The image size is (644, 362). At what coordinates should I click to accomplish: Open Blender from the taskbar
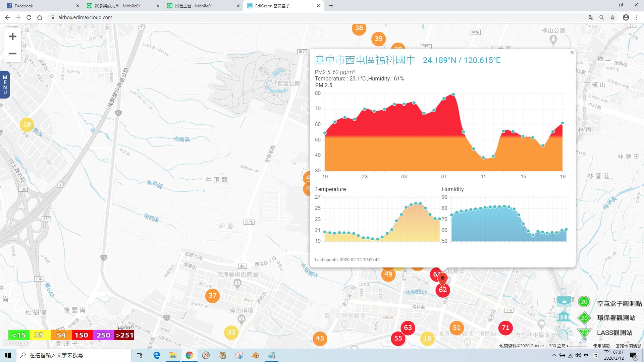coord(255,355)
